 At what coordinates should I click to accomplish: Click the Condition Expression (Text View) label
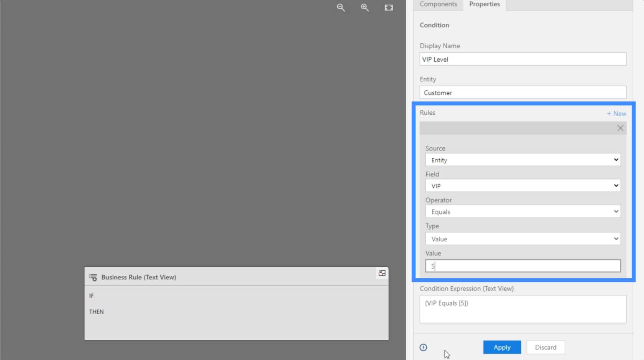(467, 289)
